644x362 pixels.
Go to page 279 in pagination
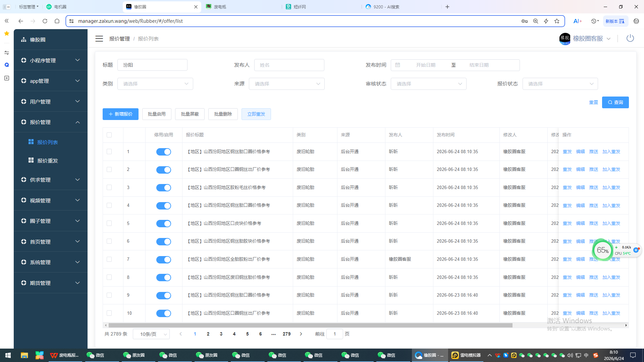tap(286, 334)
